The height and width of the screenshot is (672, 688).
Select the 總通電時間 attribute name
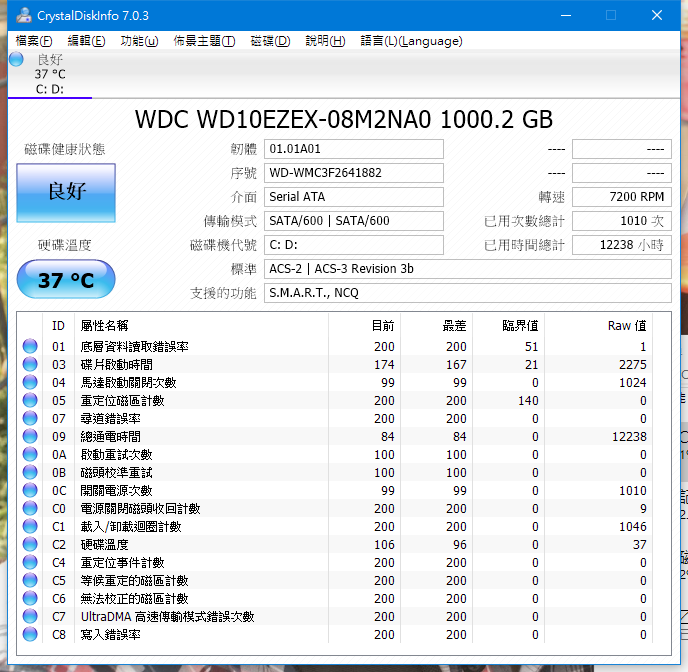pos(111,436)
